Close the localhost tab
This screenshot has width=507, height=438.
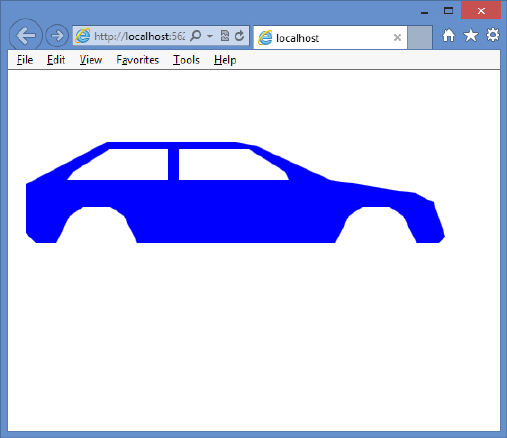coord(397,37)
